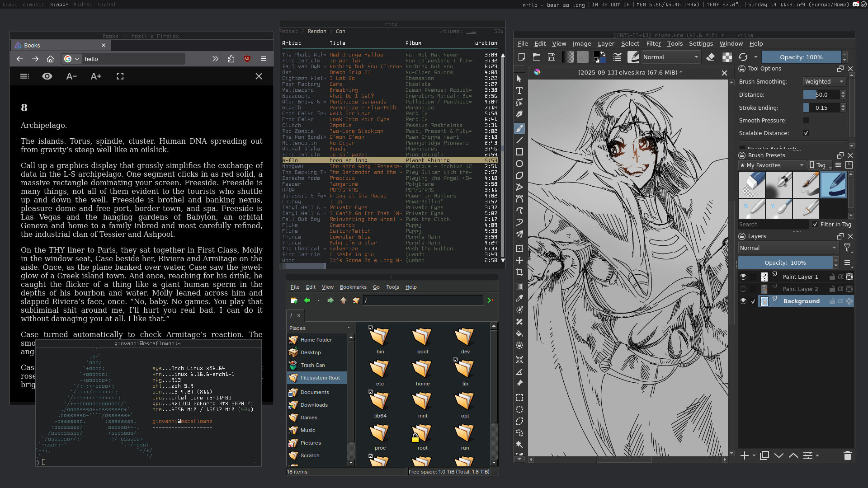This screenshot has height=488, width=868.
Task: Go to parent folder in file manager
Action: 343,300
